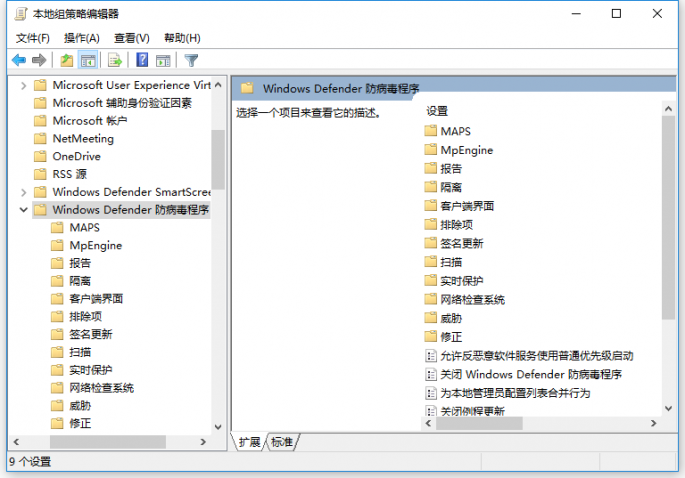Expand Windows Defender SmartScreen tree node
The image size is (685, 478).
click(x=24, y=192)
